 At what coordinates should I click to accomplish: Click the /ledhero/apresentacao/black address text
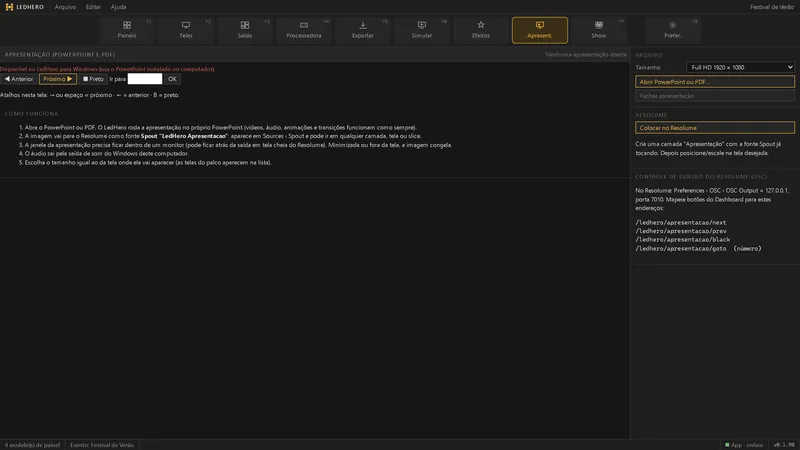[683, 240]
